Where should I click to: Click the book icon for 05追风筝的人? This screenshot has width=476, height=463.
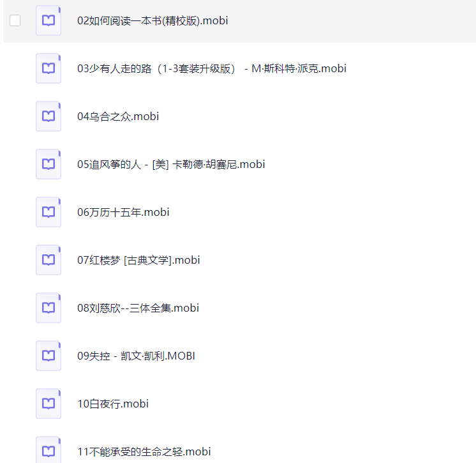[48, 164]
